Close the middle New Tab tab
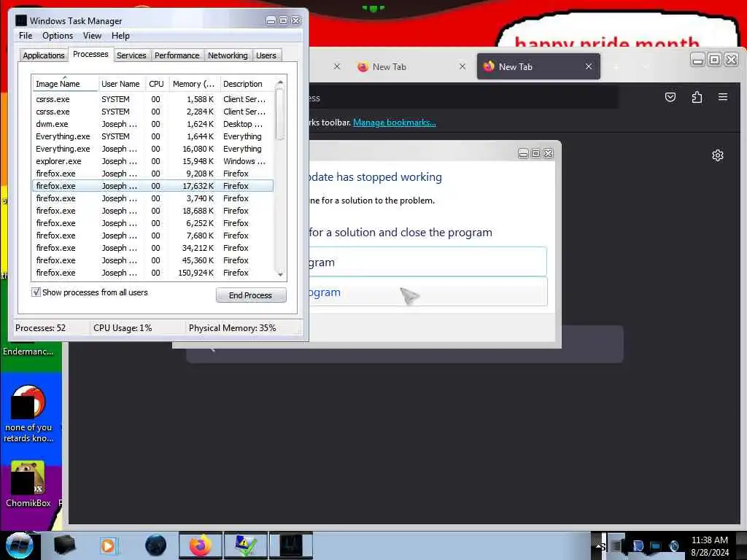 point(462,66)
